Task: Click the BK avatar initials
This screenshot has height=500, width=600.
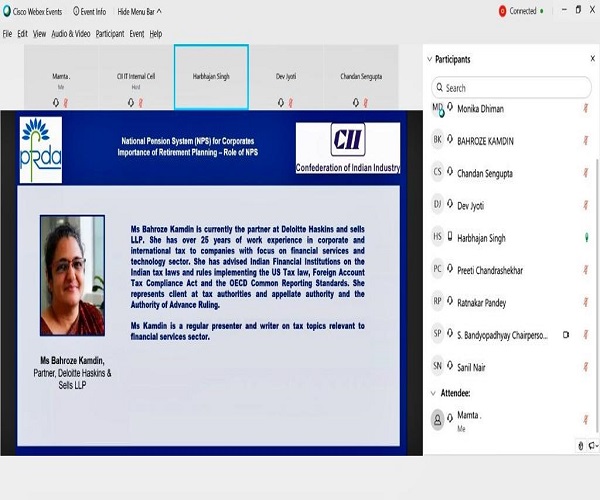Action: [437, 140]
